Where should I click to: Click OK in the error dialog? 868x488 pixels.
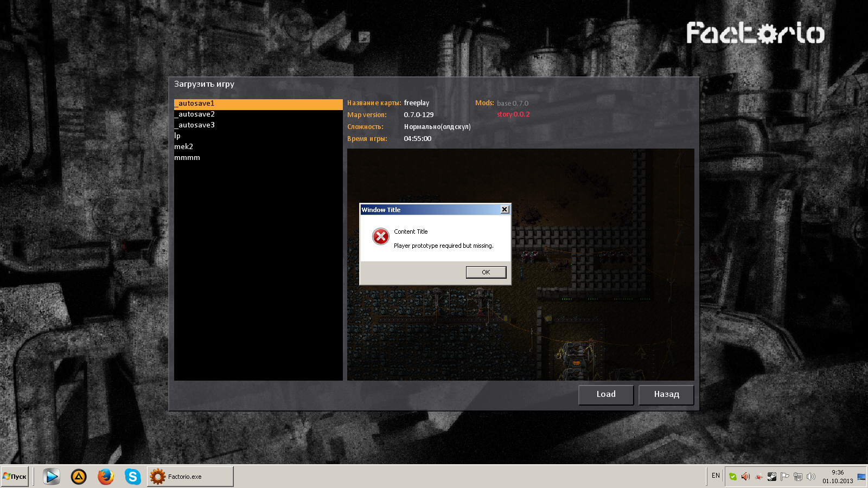click(486, 272)
